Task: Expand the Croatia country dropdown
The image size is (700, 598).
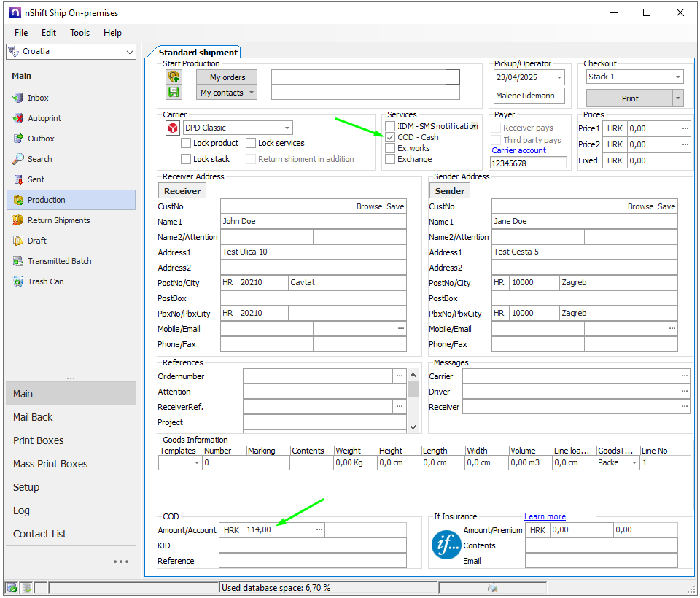Action: pyautogui.click(x=130, y=52)
